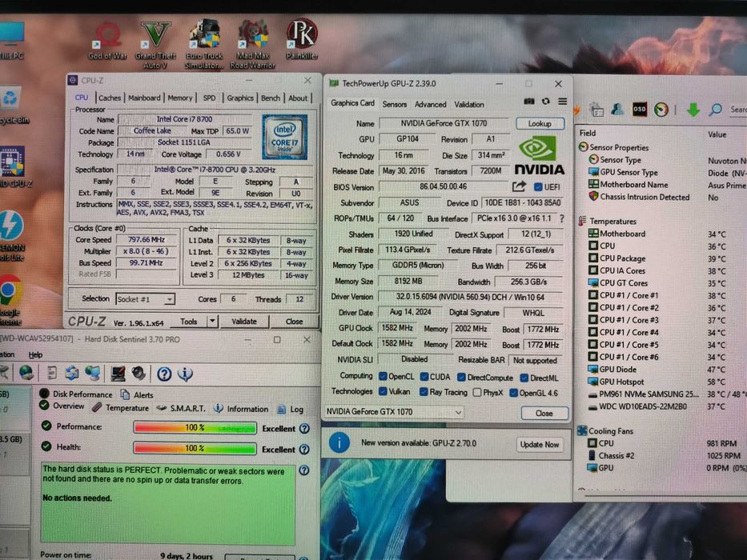747x560 pixels.
Task: Click the Health help question mark icon
Action: tap(304, 449)
